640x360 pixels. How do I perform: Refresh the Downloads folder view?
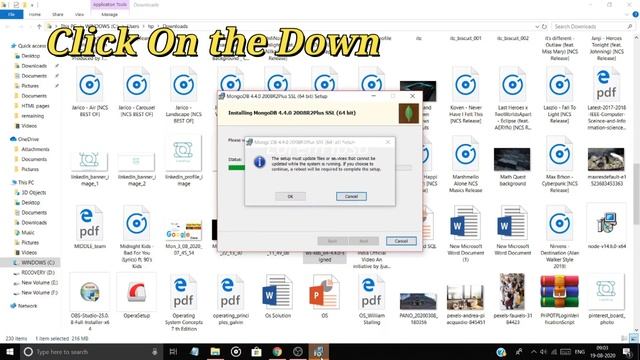544,27
